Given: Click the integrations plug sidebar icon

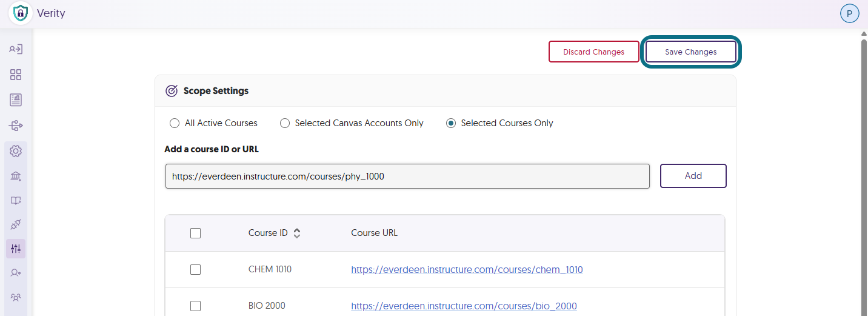Looking at the screenshot, I should 16,224.
